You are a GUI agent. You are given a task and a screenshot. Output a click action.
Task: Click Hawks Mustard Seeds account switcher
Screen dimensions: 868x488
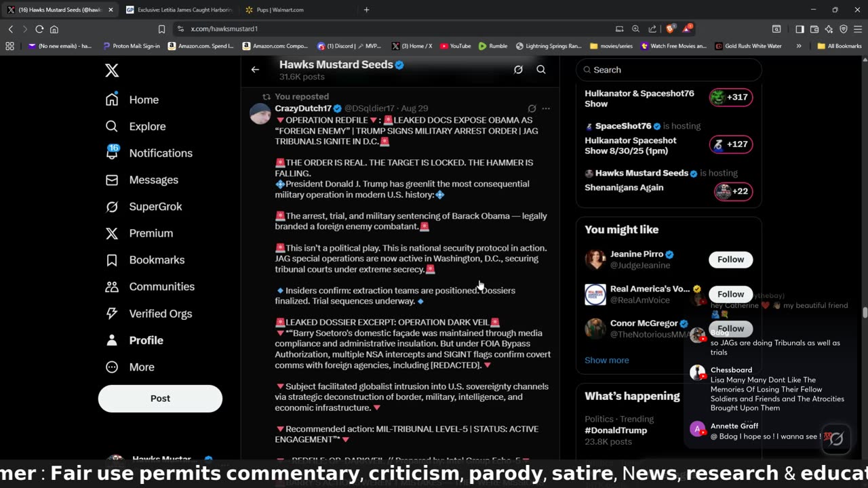click(x=160, y=461)
